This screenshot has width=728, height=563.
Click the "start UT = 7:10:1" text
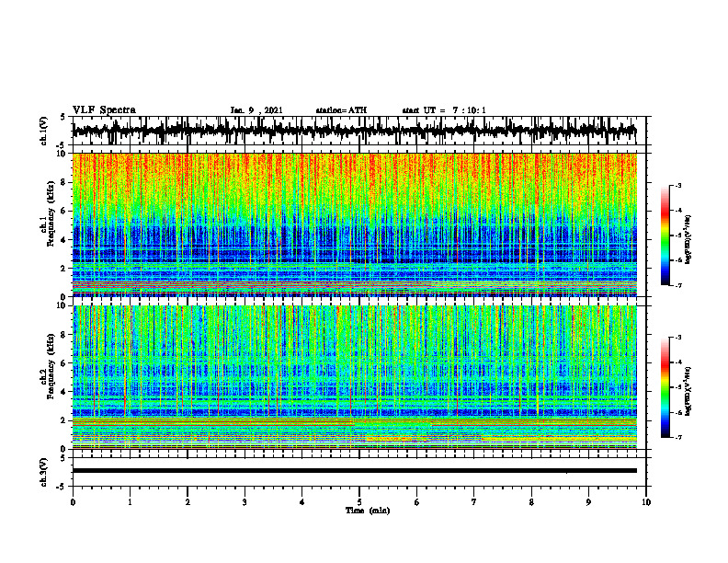pyautogui.click(x=444, y=110)
